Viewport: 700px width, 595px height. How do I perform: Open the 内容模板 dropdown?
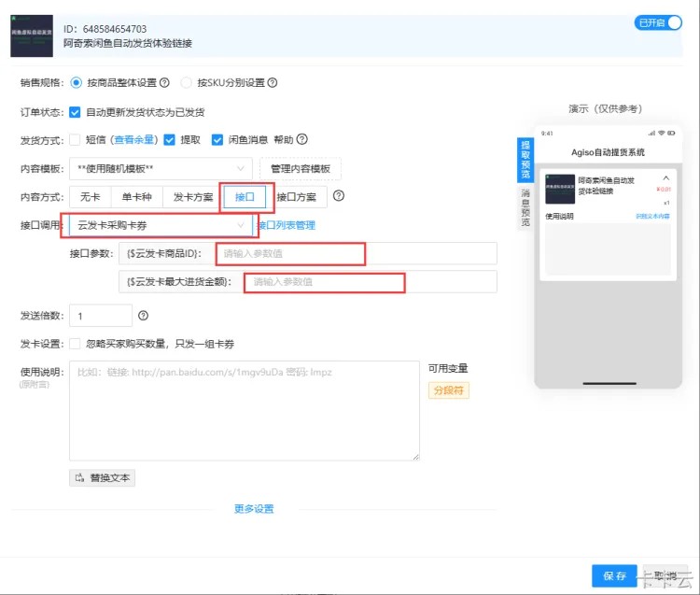pos(161,168)
